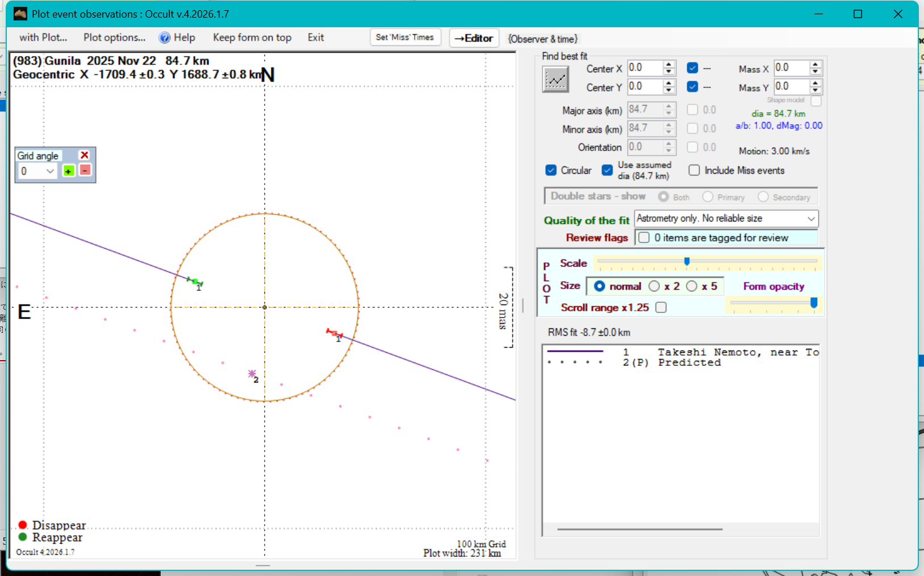Click the Set 'Miss' Times button

click(404, 37)
